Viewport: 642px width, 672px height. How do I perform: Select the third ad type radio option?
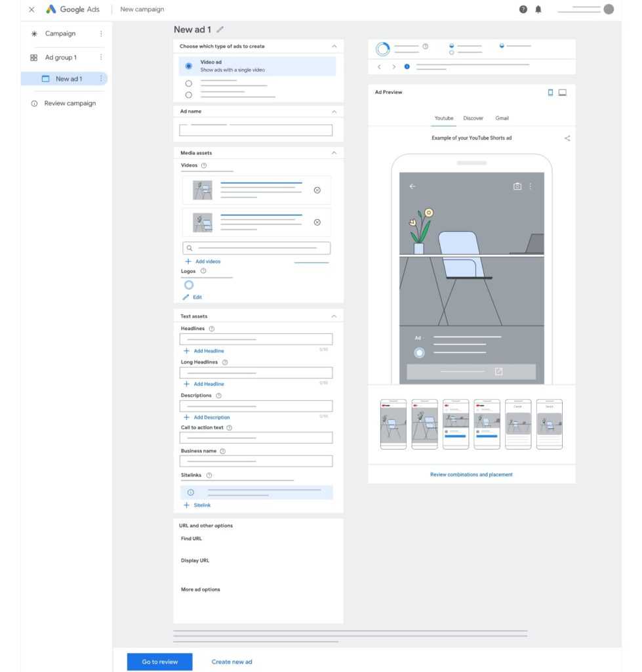pos(189,94)
